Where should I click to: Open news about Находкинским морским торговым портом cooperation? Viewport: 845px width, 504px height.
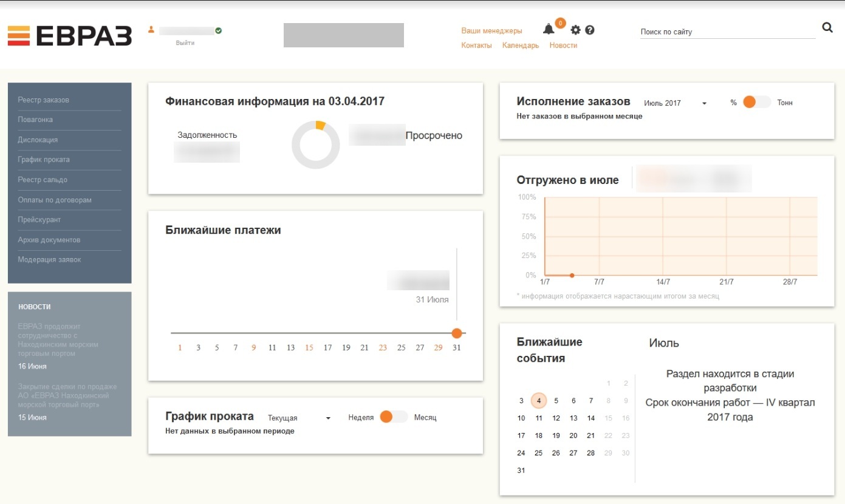(58, 340)
